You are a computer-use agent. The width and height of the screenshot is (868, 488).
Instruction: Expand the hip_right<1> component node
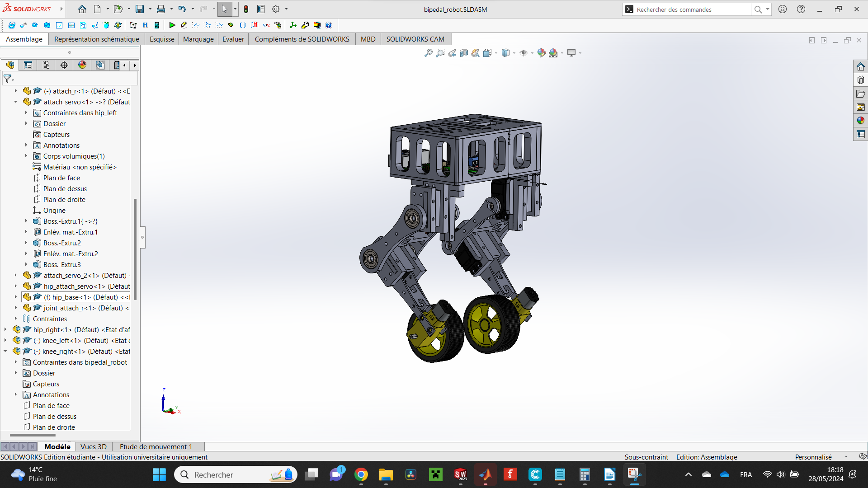pyautogui.click(x=5, y=330)
